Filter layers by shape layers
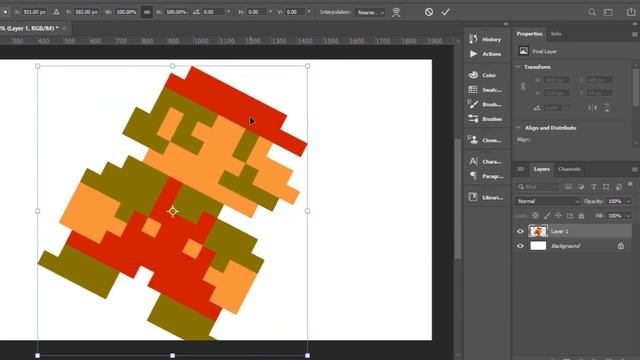 click(606, 187)
